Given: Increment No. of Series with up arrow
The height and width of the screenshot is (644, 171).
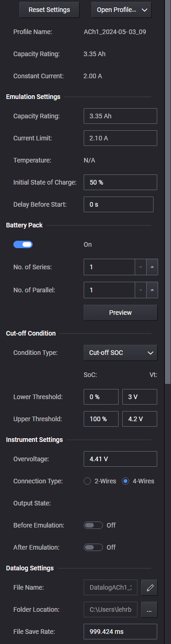Looking at the screenshot, I should pos(152,267).
